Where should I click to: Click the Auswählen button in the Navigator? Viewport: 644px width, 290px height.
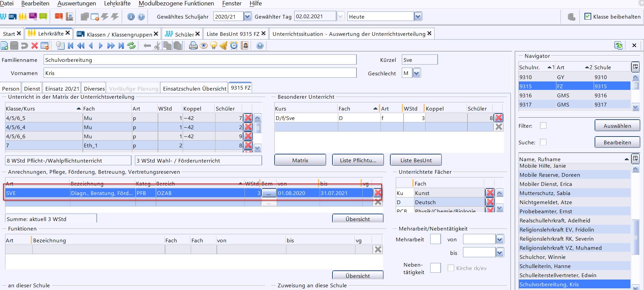[617, 126]
